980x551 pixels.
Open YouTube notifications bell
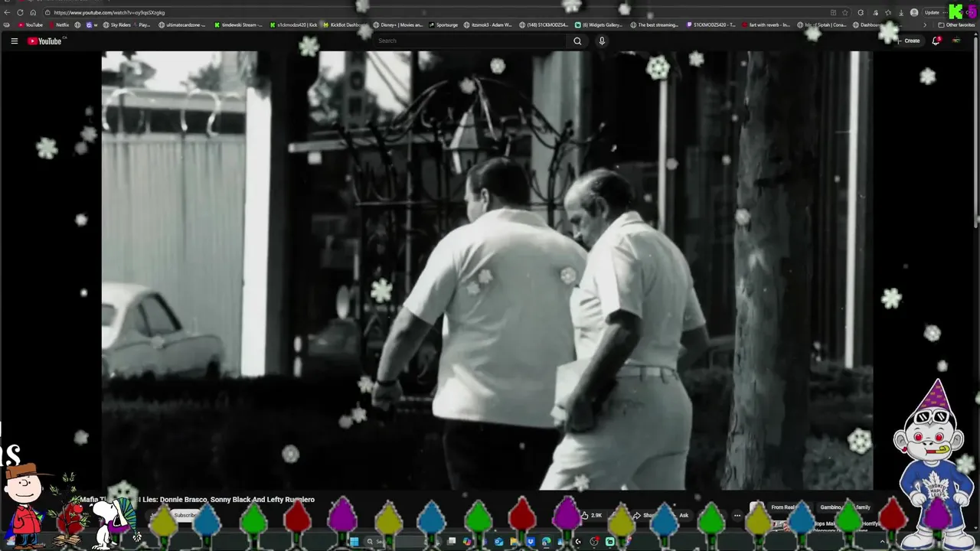tap(936, 41)
